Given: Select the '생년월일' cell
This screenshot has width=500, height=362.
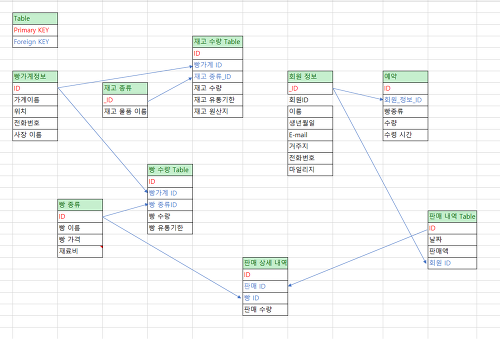Looking at the screenshot, I should tap(310, 123).
